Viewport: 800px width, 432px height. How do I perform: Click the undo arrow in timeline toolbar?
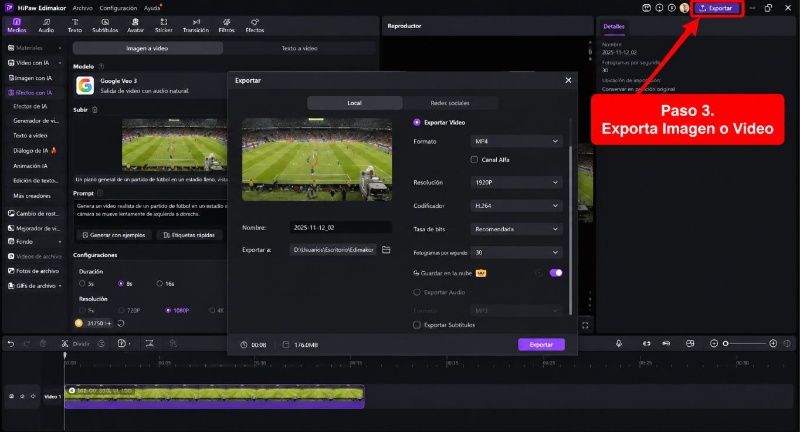click(x=11, y=344)
